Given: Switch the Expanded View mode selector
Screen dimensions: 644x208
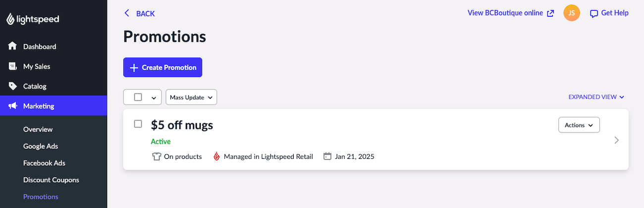Looking at the screenshot, I should pyautogui.click(x=596, y=97).
